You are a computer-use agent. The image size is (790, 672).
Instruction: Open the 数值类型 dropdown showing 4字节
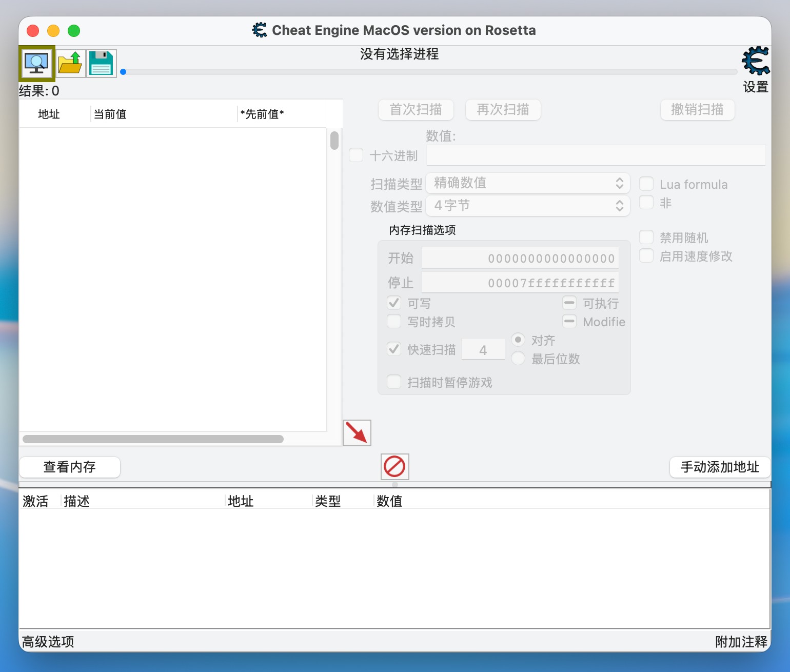(527, 206)
